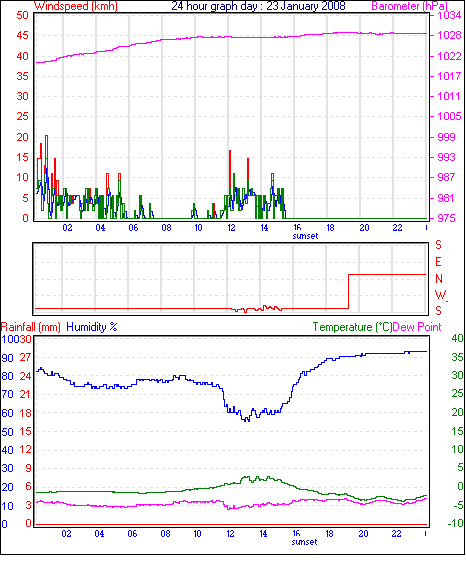466x563 pixels.
Task: Click the N label on wind direction scale
Action: (439, 279)
